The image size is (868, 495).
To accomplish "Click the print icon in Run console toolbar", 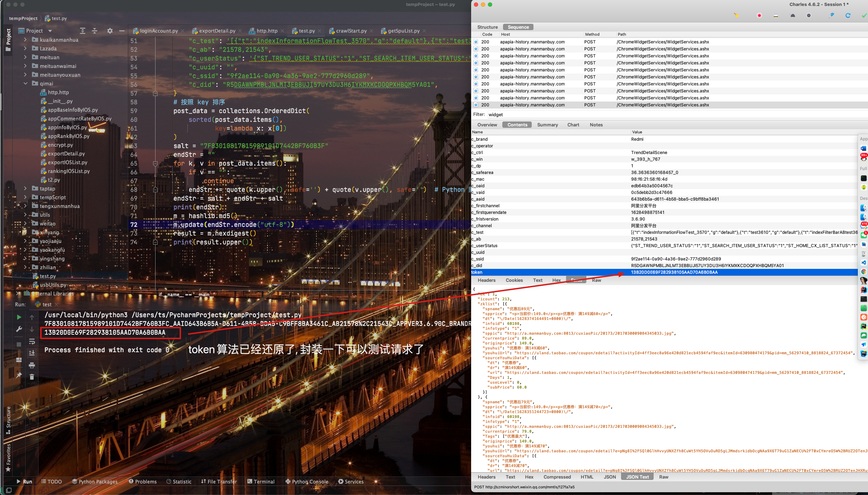I will click(x=32, y=365).
